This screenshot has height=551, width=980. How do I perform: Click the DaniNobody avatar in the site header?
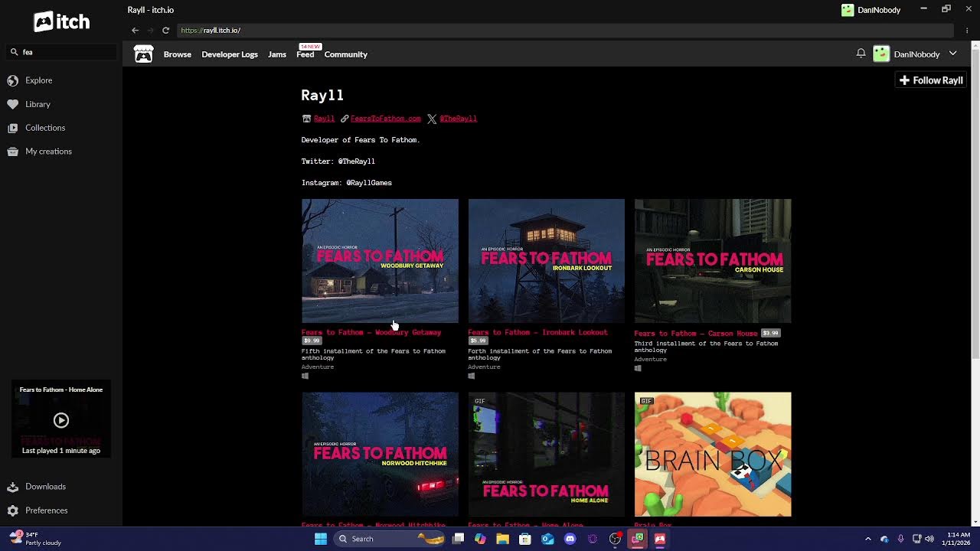point(881,54)
